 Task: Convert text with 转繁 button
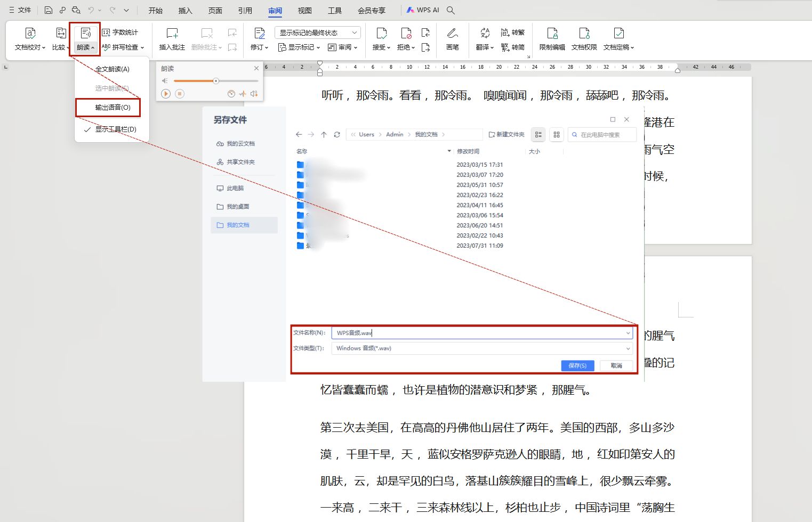click(512, 32)
